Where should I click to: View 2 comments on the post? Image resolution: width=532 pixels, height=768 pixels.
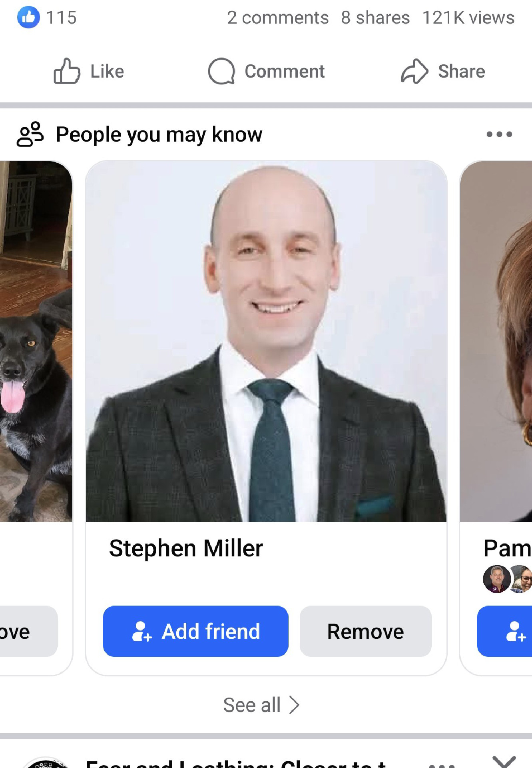278,18
